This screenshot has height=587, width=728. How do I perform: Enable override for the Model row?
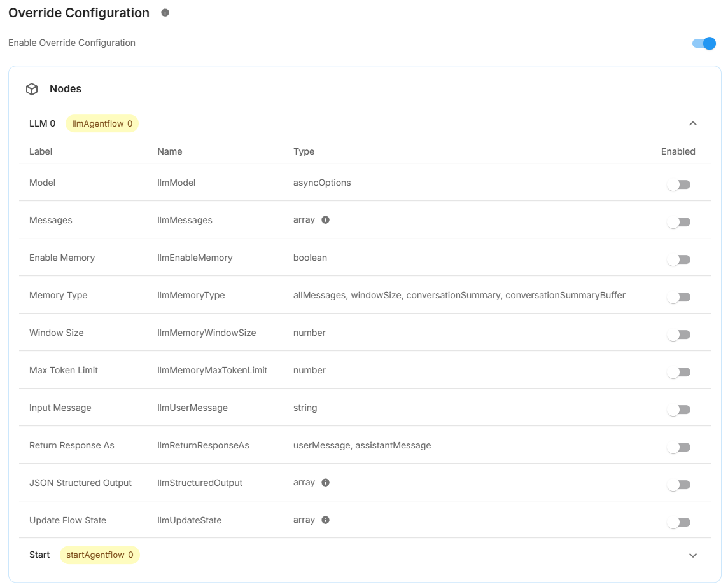(678, 184)
